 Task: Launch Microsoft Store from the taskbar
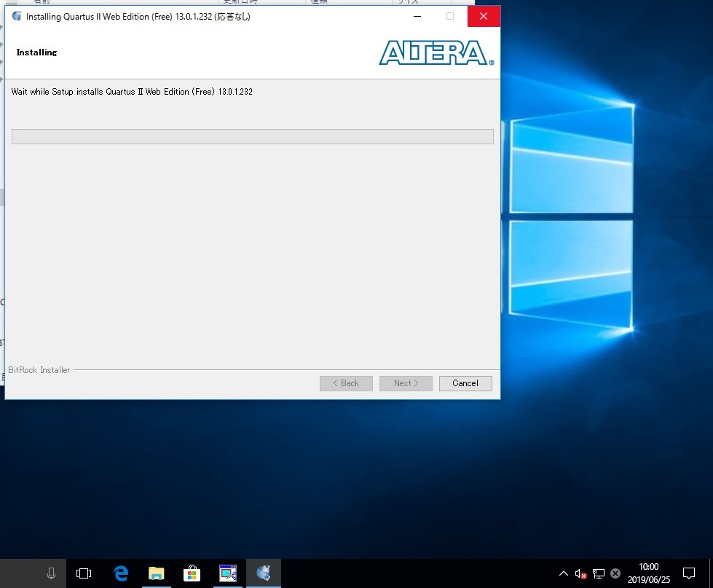coord(192,573)
